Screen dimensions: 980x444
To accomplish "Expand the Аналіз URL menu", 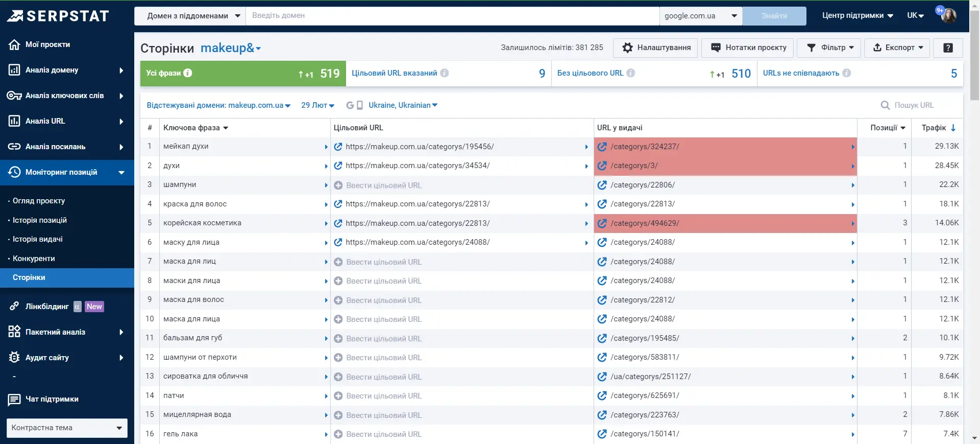I will pos(67,121).
